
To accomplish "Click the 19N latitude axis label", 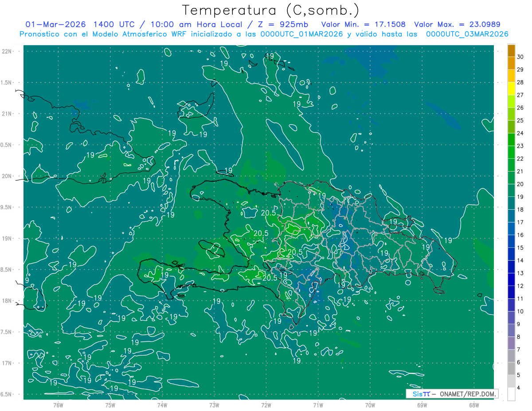I will [6, 239].
